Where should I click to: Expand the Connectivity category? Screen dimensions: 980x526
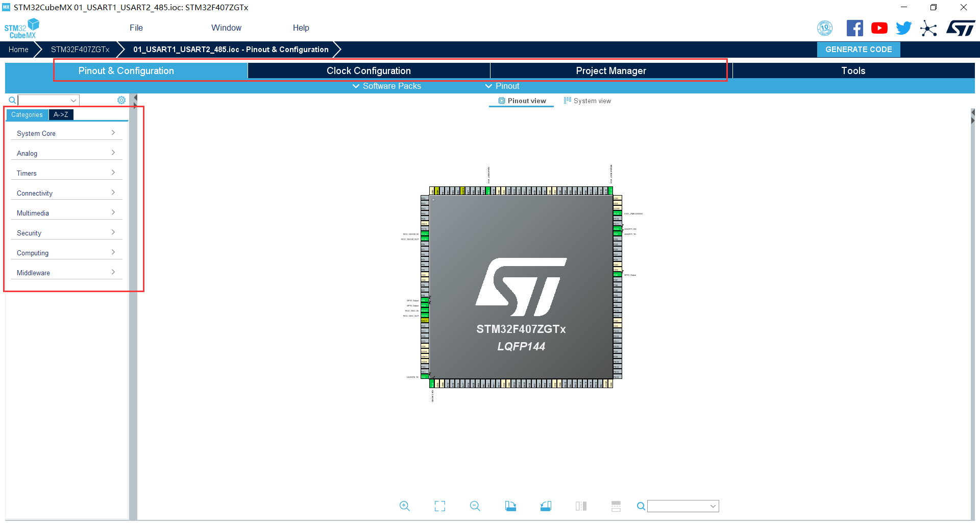coord(66,193)
